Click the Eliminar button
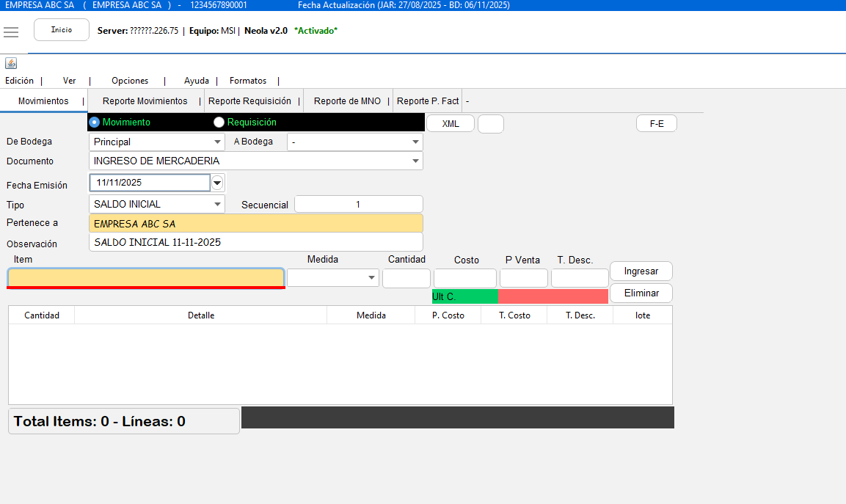 pos(641,293)
